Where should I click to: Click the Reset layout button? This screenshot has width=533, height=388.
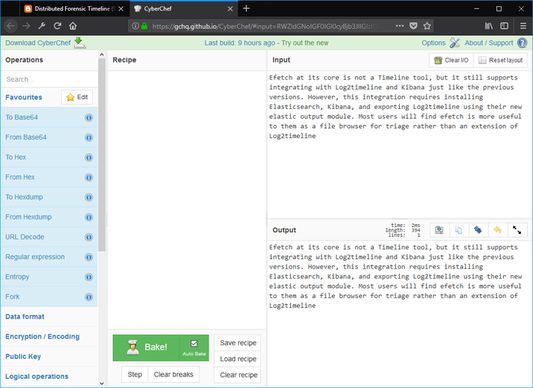pyautogui.click(x=501, y=60)
